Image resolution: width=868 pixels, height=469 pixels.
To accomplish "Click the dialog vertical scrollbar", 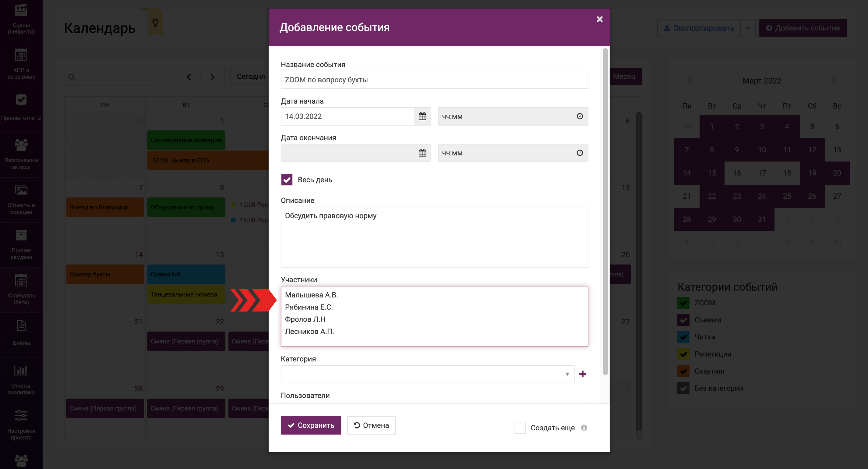I will pyautogui.click(x=605, y=212).
